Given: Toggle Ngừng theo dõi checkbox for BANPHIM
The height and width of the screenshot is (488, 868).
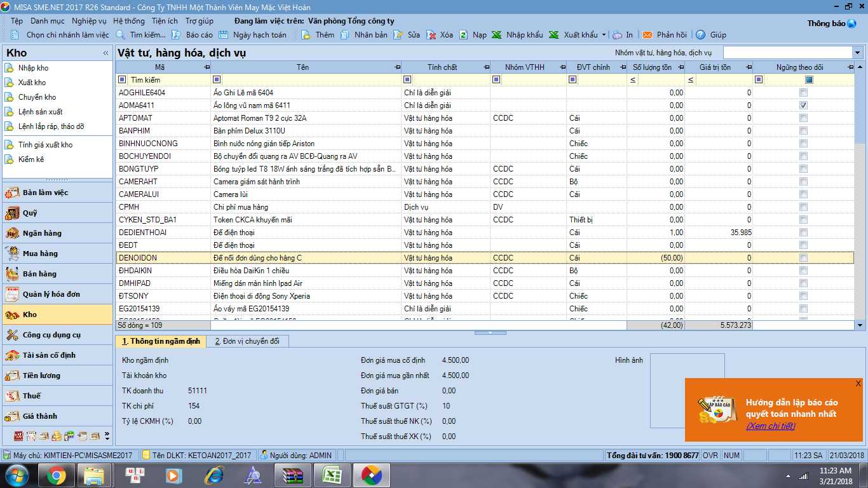Looking at the screenshot, I should (804, 131).
